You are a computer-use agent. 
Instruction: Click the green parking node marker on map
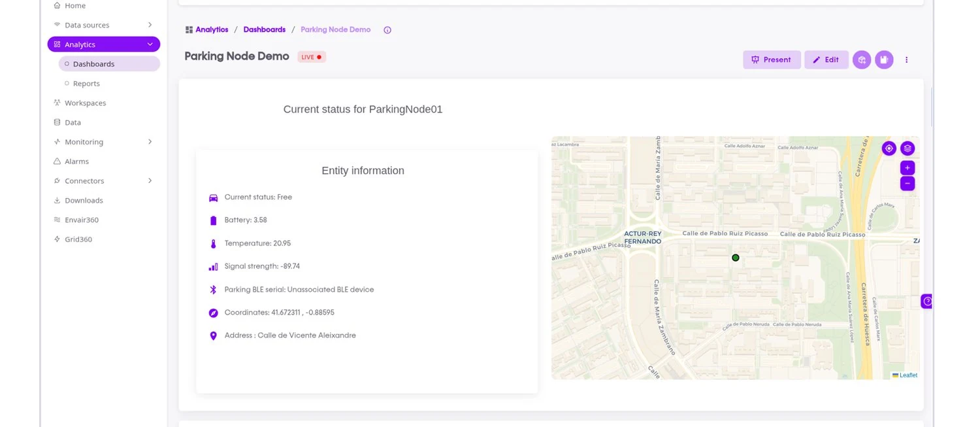click(x=736, y=258)
